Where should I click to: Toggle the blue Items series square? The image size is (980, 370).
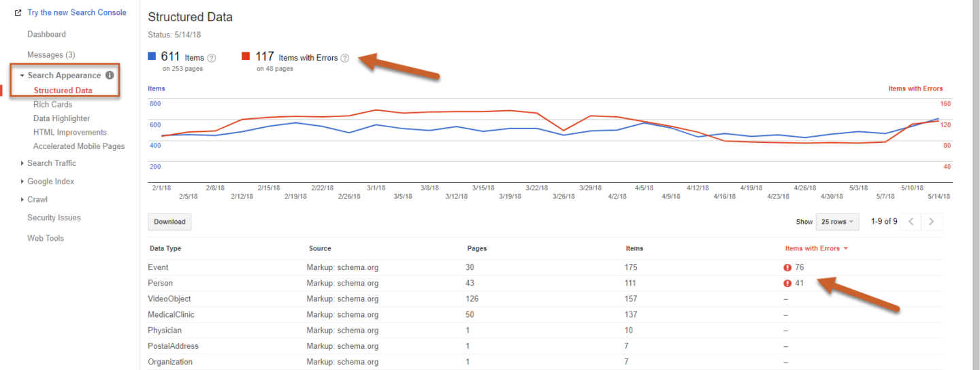(152, 57)
